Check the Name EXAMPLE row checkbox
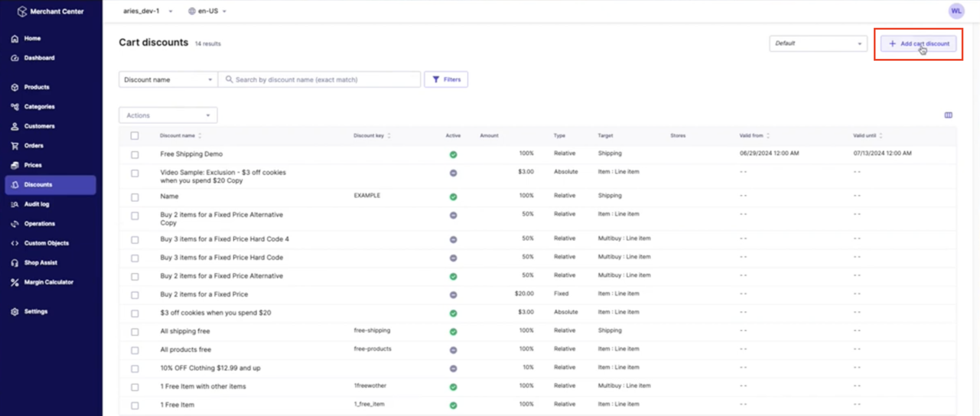Image resolution: width=980 pixels, height=416 pixels. pos(135,197)
